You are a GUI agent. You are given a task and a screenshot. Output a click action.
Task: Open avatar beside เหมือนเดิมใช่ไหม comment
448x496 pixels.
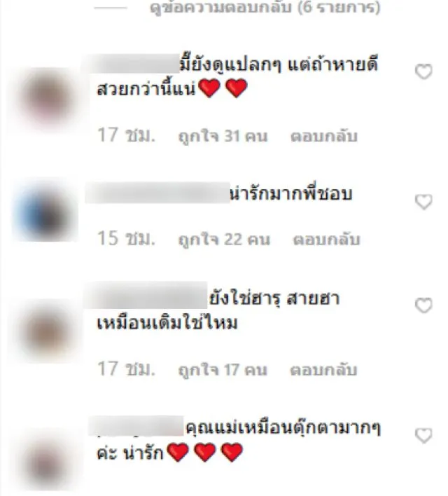click(x=47, y=331)
